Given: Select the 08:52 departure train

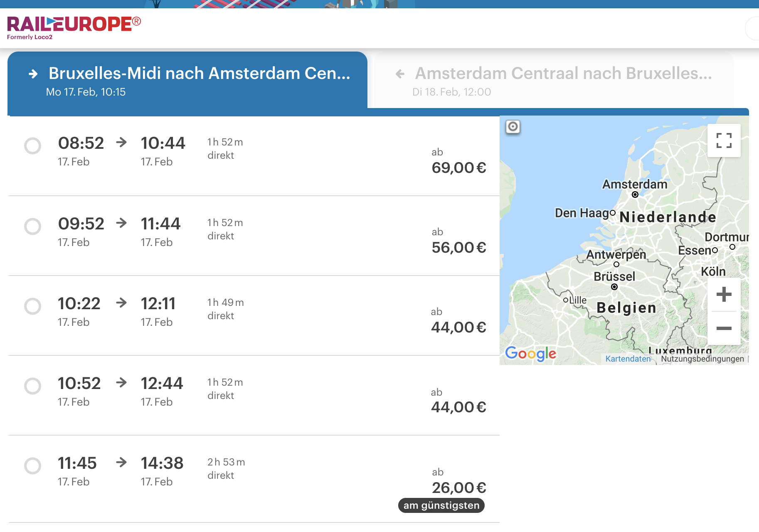Looking at the screenshot, I should [32, 146].
